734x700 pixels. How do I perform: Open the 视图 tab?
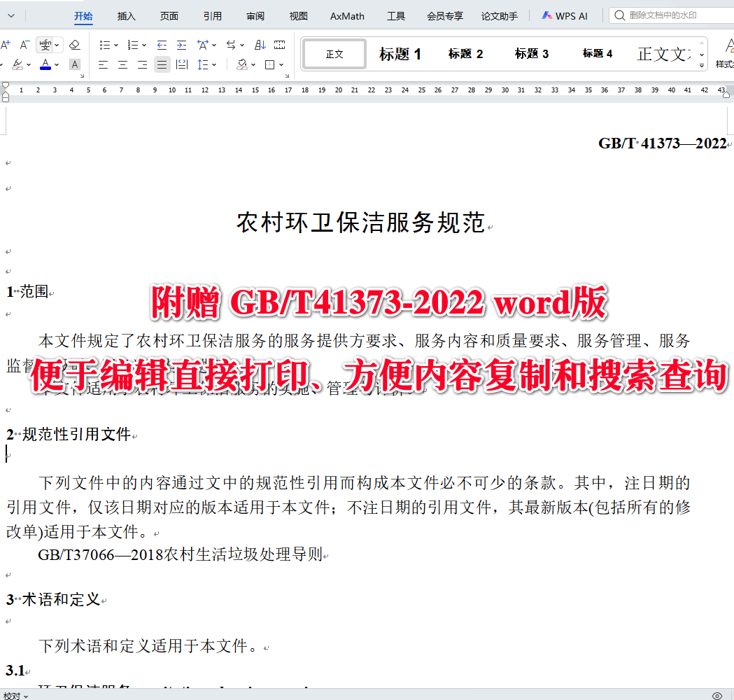coord(299,16)
